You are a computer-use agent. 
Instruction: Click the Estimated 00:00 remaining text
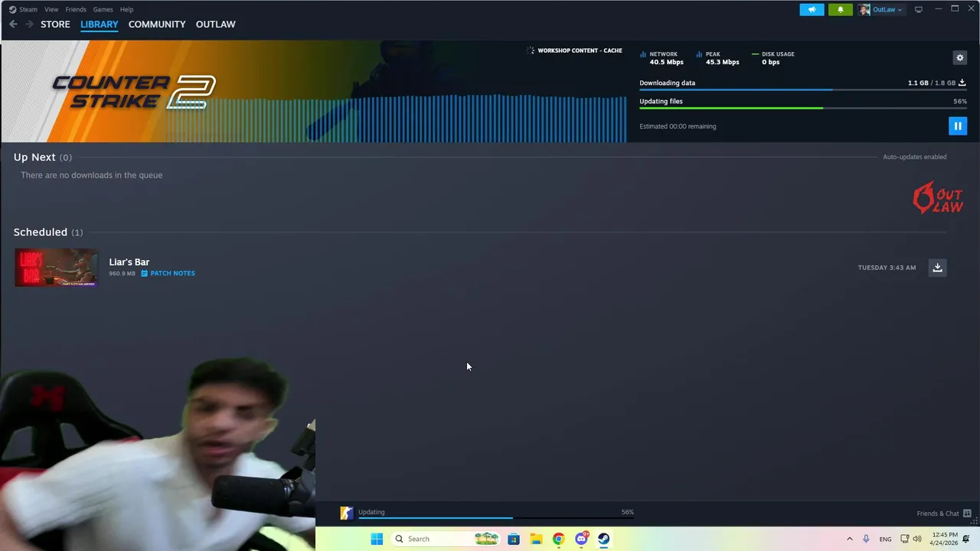(x=678, y=126)
